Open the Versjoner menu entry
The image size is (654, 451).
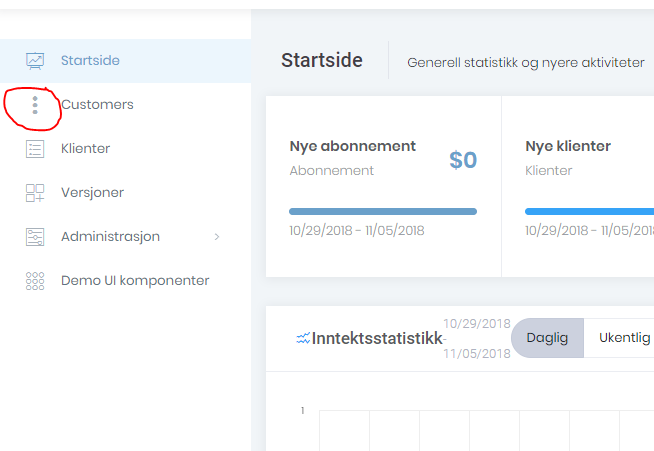[92, 192]
